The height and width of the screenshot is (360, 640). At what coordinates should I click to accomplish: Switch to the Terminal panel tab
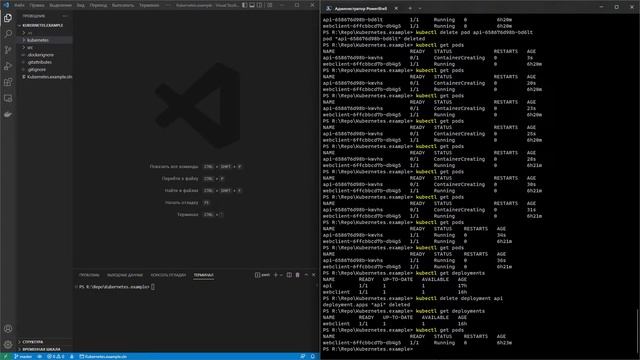pyautogui.click(x=203, y=275)
